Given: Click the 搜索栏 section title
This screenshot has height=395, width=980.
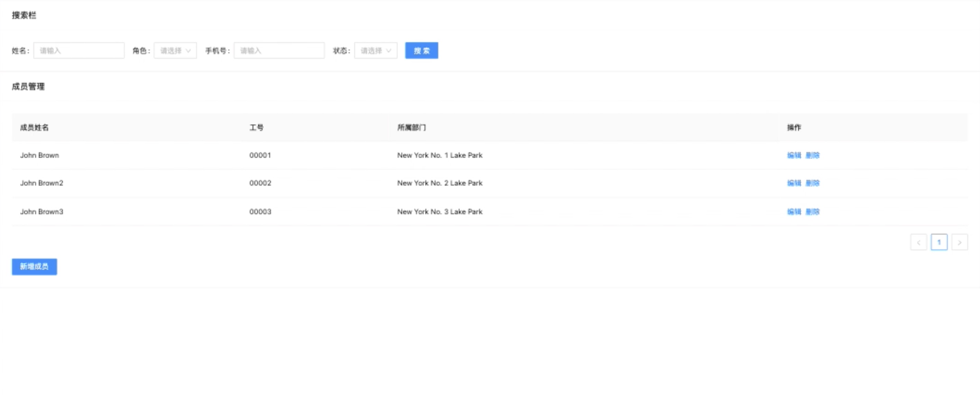Looking at the screenshot, I should point(24,15).
